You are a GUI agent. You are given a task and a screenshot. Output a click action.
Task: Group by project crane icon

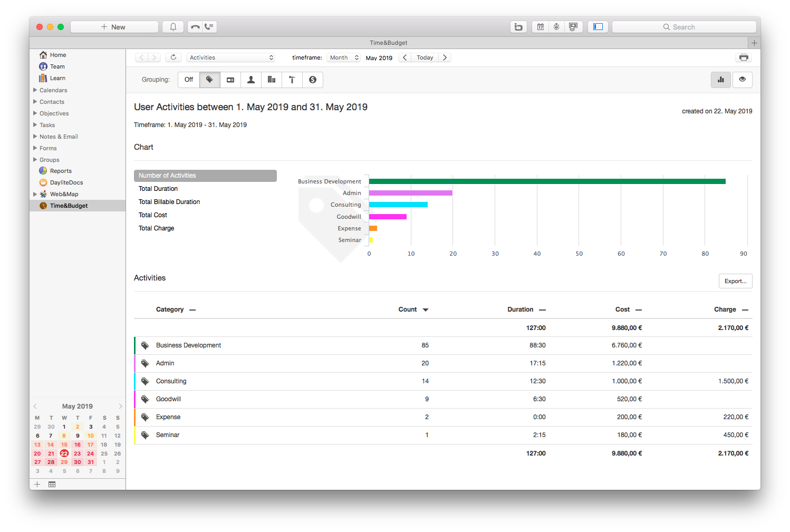tap(292, 80)
